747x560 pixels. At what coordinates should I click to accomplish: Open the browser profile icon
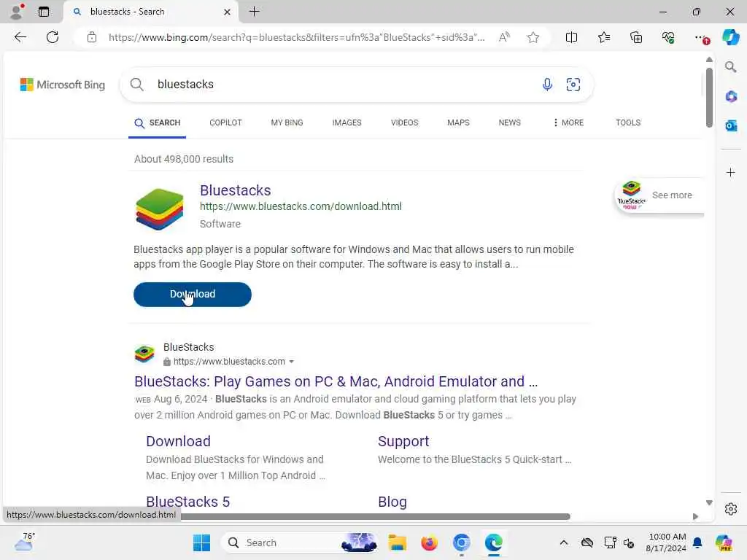tap(16, 12)
